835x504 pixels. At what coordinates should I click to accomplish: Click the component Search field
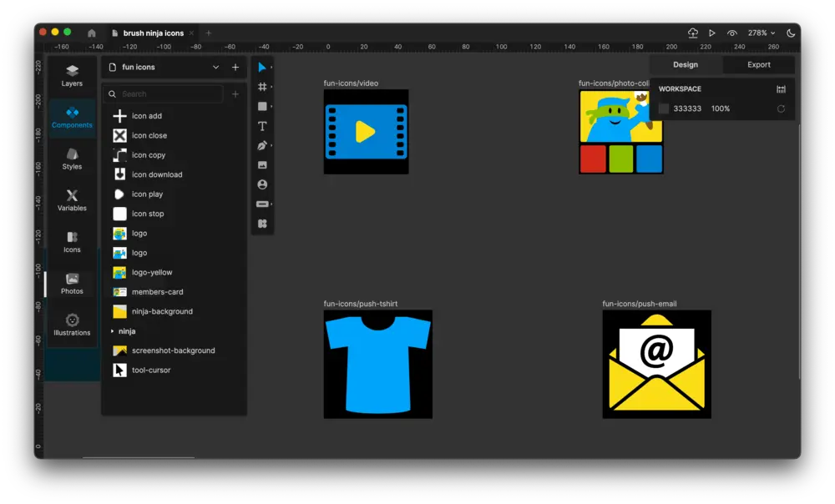[163, 95]
